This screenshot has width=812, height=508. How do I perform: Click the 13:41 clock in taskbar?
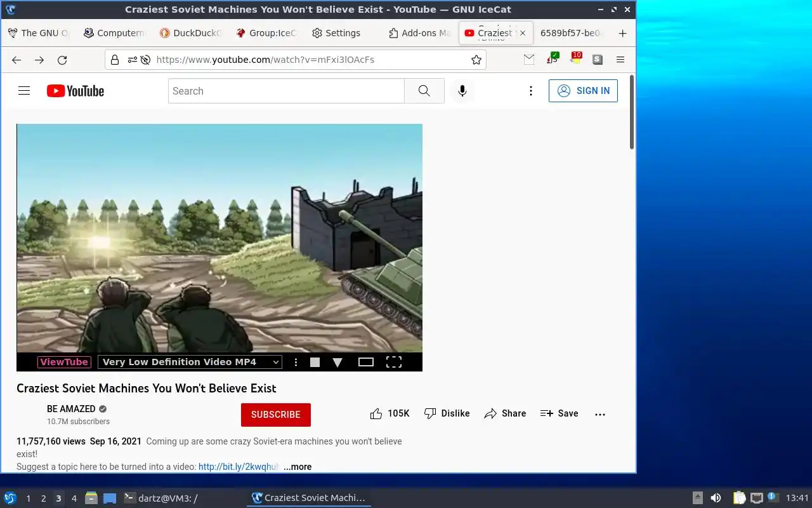coord(797,498)
